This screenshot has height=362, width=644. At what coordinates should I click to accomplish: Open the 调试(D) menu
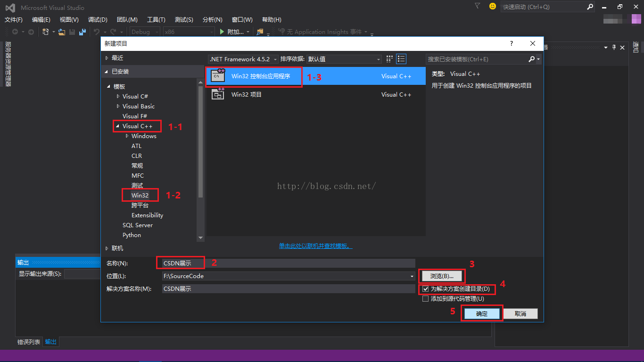tap(98, 19)
